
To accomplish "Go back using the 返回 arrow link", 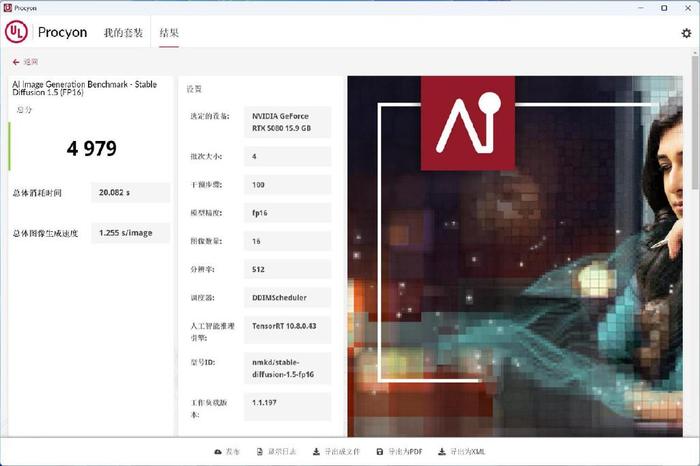I will coord(25,62).
